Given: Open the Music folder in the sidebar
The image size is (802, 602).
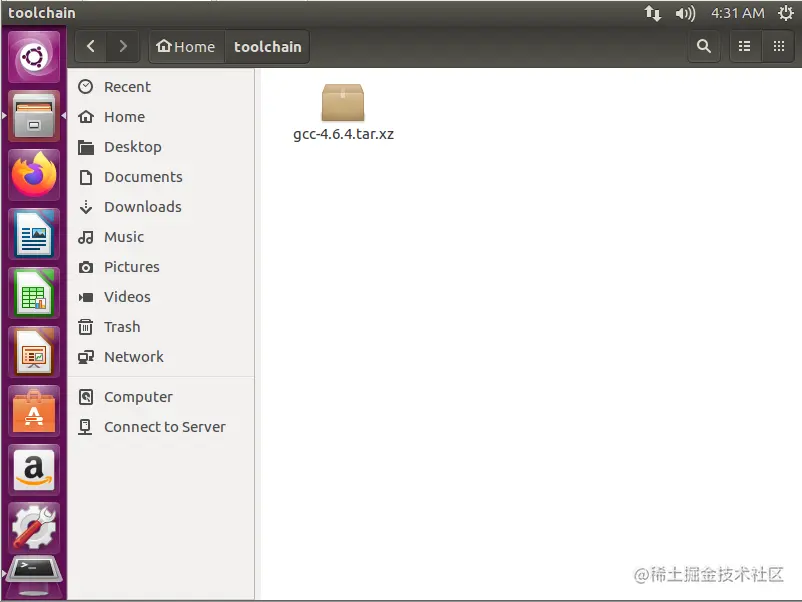Looking at the screenshot, I should 161,237.
